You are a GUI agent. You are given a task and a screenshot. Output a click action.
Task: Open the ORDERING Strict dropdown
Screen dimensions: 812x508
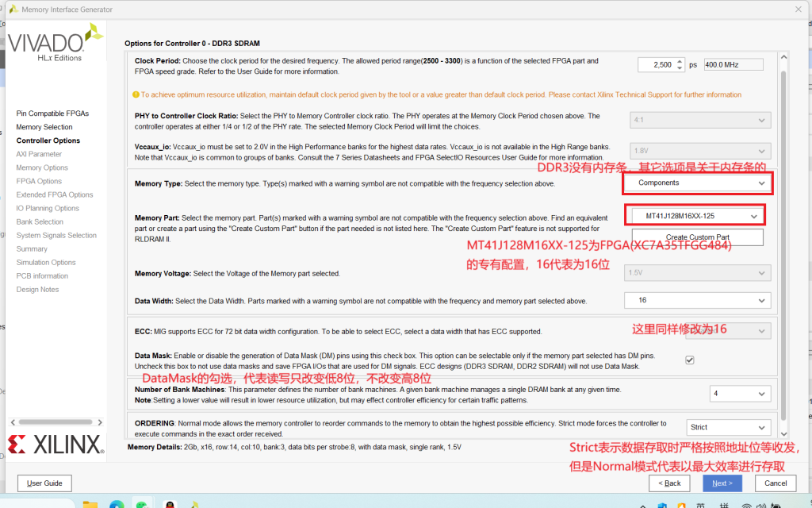[728, 427]
